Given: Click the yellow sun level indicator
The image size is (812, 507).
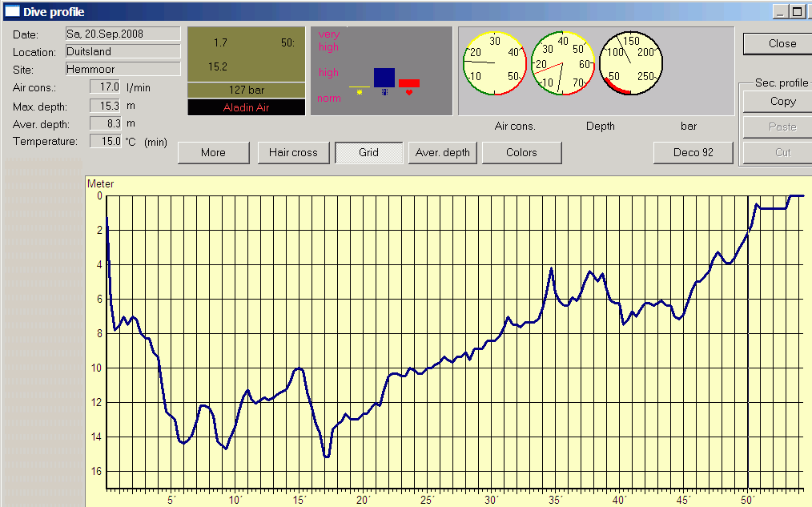Looking at the screenshot, I should (x=360, y=92).
